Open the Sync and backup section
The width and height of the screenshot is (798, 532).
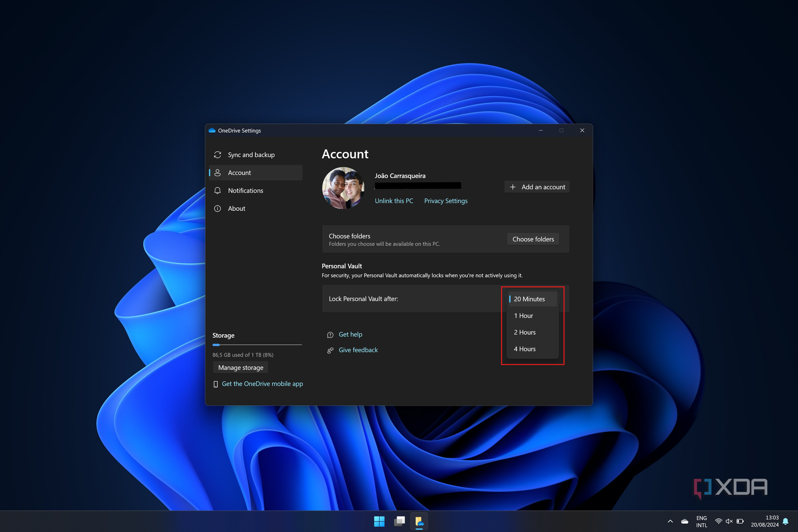251,154
